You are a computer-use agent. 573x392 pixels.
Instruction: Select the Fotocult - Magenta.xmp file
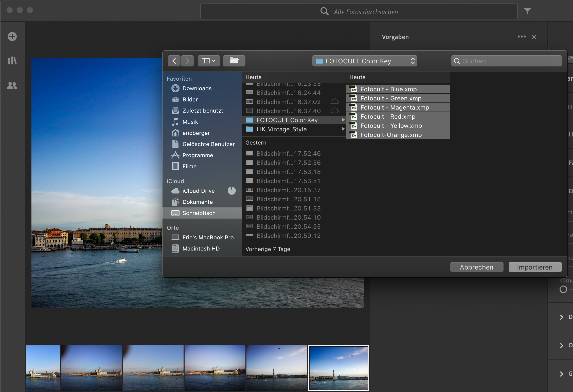pyautogui.click(x=395, y=108)
